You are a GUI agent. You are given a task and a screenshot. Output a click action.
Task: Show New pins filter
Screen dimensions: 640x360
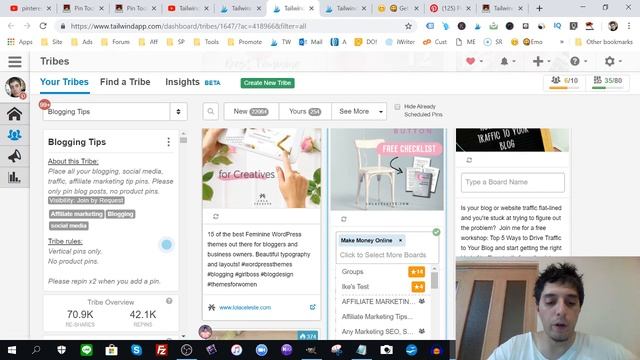(x=251, y=111)
